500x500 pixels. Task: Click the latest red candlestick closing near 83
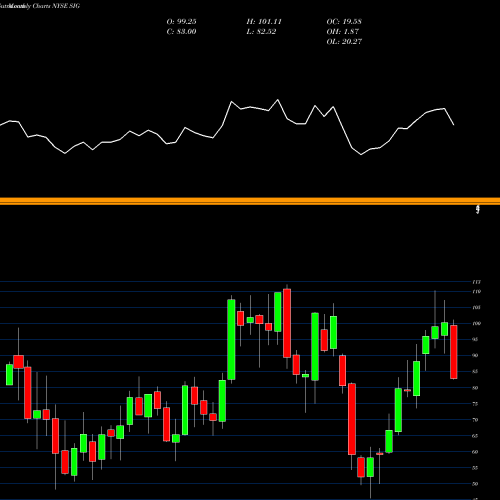coord(454,352)
